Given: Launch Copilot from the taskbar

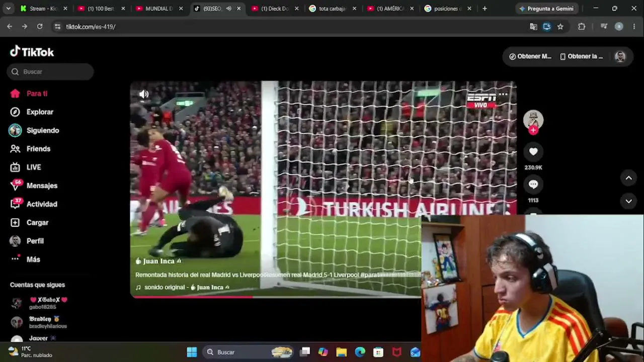Looking at the screenshot, I should point(323,352).
